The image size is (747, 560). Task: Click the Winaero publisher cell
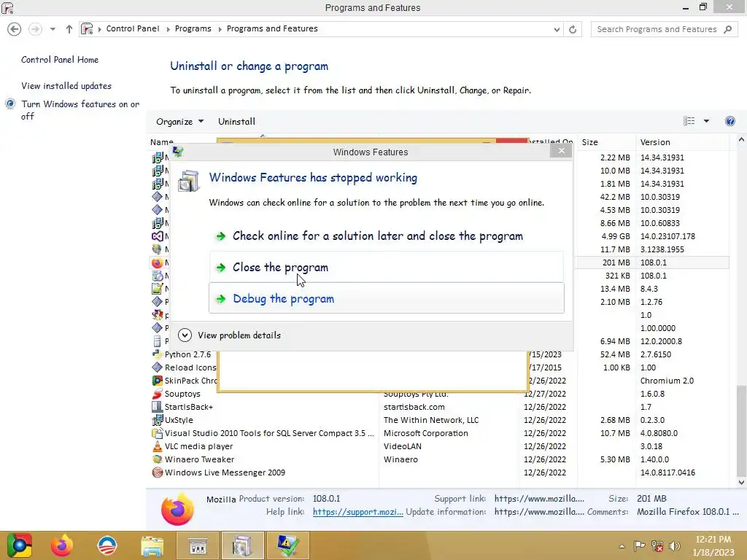click(x=400, y=459)
